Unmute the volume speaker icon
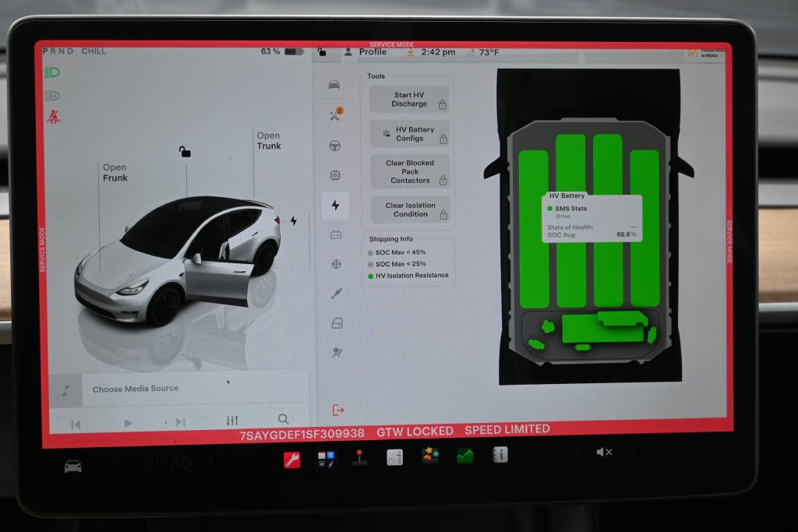Image resolution: width=798 pixels, height=532 pixels. coord(604,452)
